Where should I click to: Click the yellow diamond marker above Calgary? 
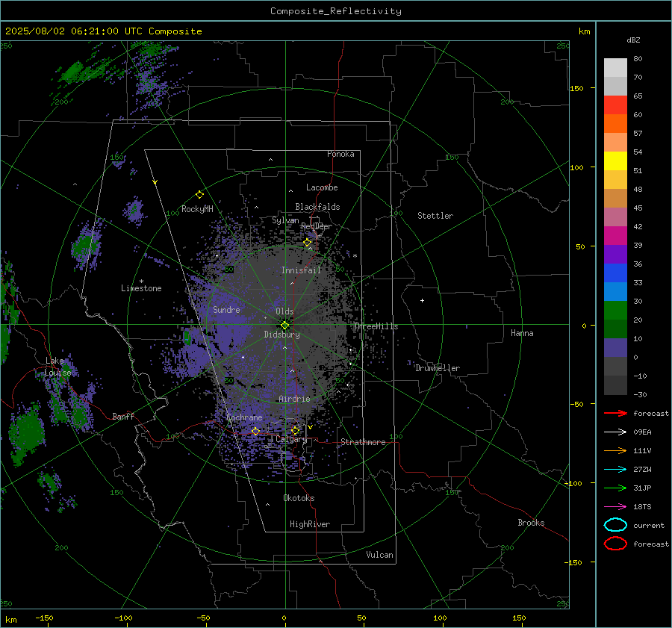(x=295, y=430)
